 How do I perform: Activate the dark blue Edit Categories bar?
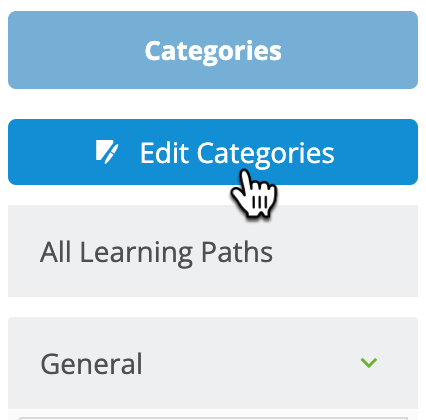tap(213, 152)
